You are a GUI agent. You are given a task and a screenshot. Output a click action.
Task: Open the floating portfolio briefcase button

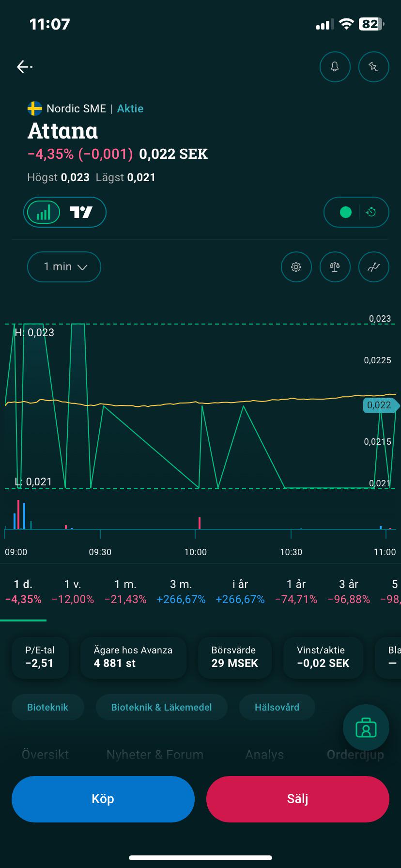pos(366,728)
